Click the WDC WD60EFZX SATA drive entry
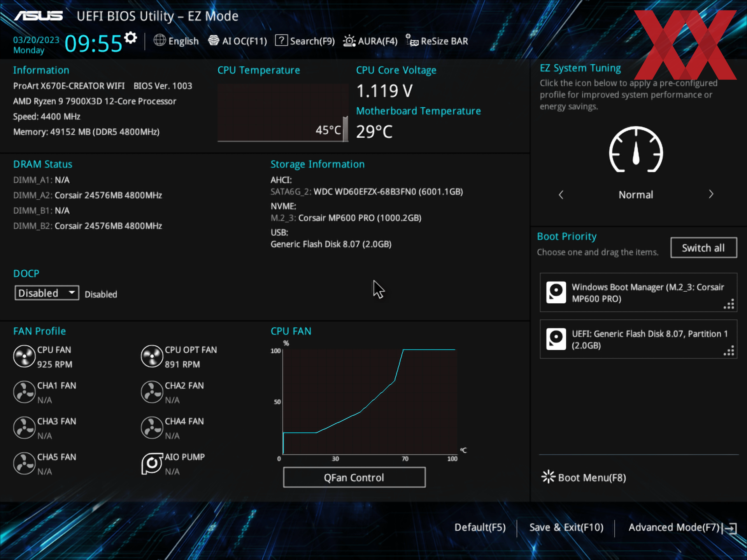This screenshot has width=747, height=560. (x=366, y=192)
